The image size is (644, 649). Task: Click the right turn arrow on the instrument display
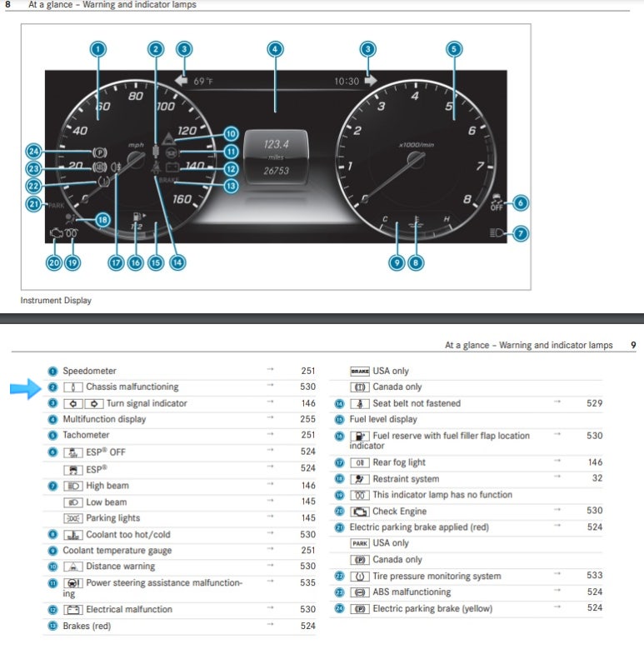[x=371, y=80]
